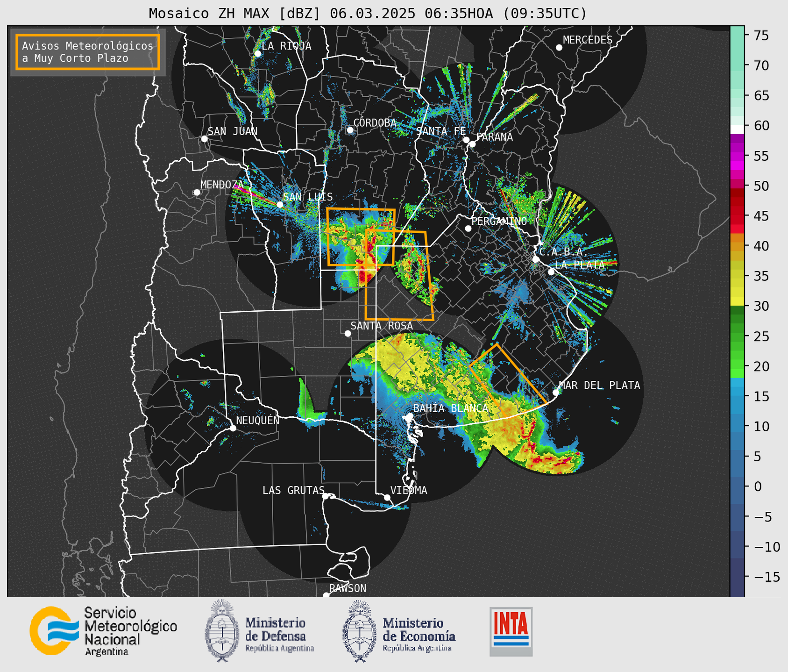The image size is (788, 672).
Task: Select the LA PLATA city marker
Action: tap(551, 272)
